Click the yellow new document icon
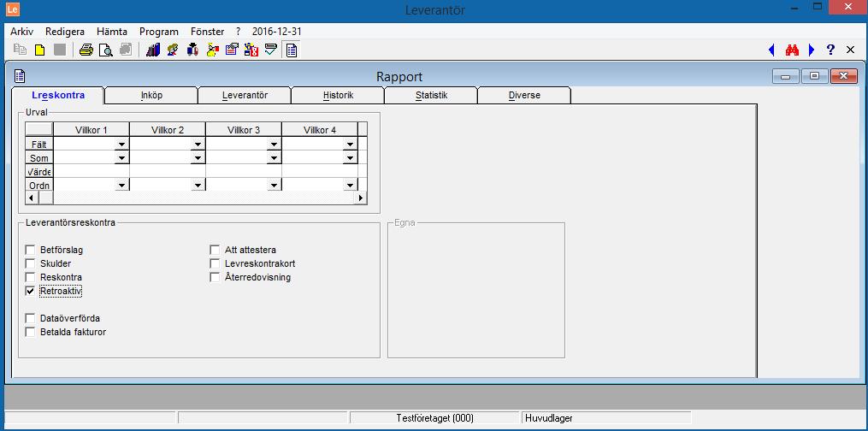This screenshot has height=431, width=868. pyautogui.click(x=40, y=50)
